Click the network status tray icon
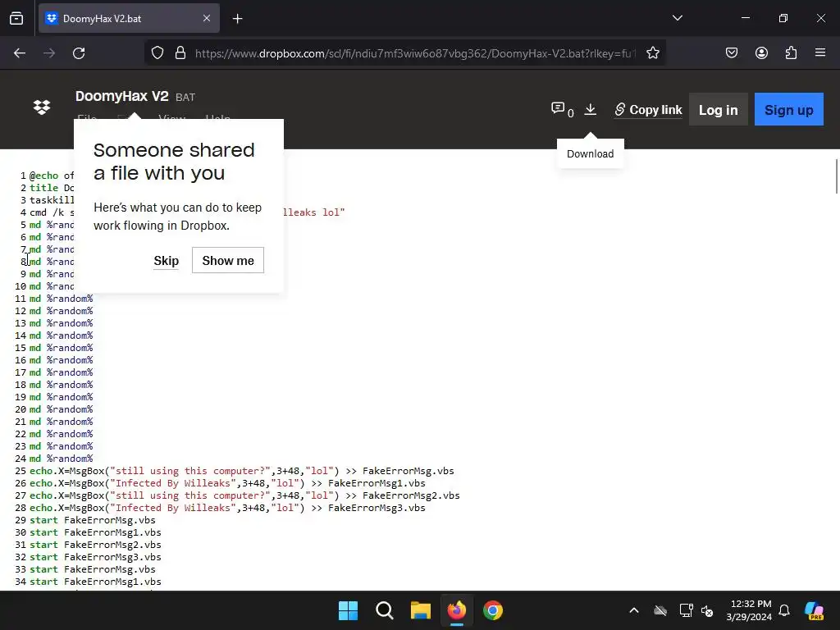 coord(686,610)
